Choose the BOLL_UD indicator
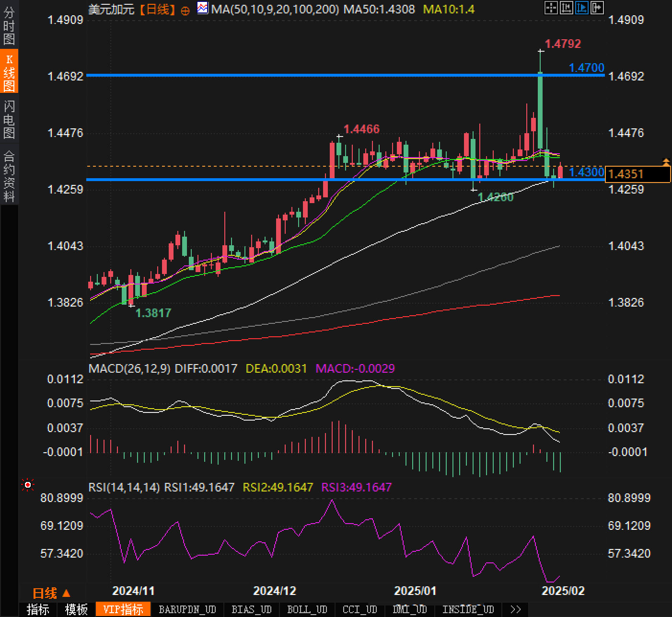 coord(307,609)
